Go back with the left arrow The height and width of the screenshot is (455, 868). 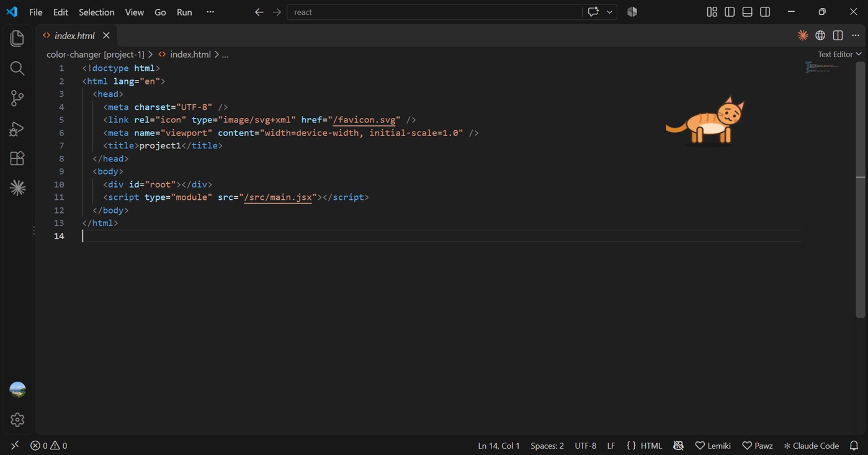tap(259, 12)
